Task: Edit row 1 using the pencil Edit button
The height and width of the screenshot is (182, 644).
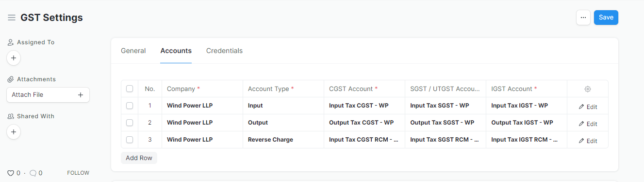Action: (588, 107)
